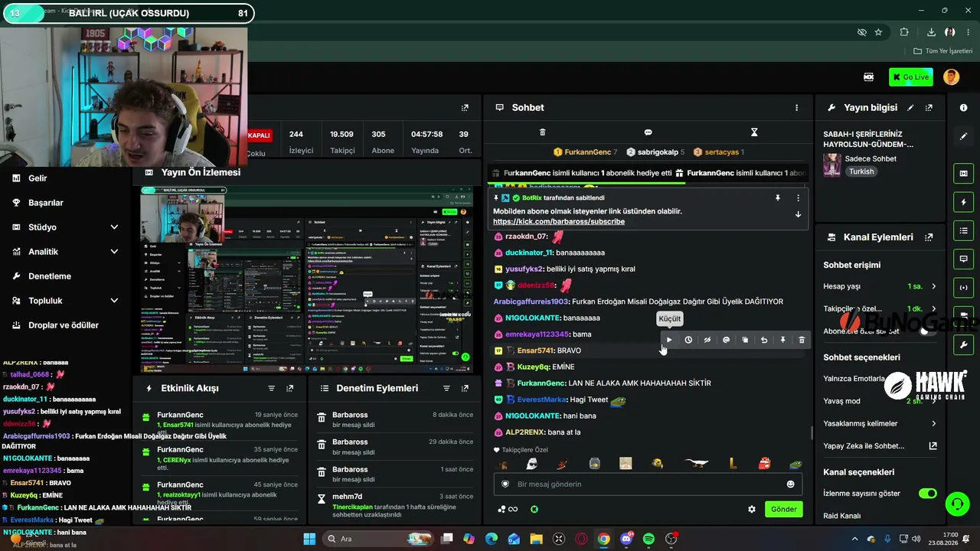Open the Hesap yaşı setting
The height and width of the screenshot is (551, 980).
pos(880,286)
